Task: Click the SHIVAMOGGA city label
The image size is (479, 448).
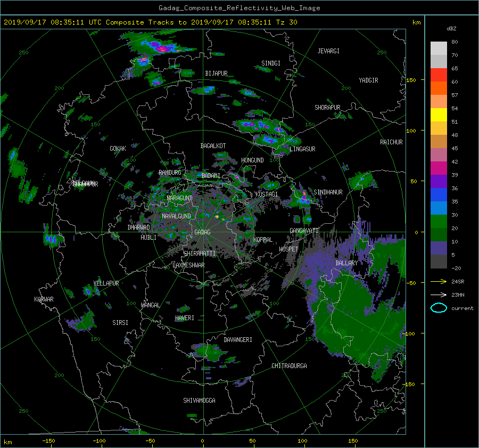Action: coord(199,401)
